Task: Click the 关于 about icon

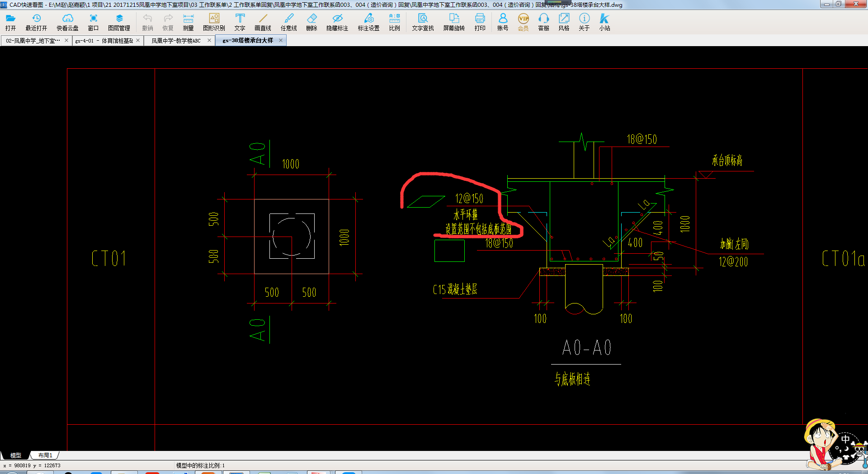Action: click(584, 22)
